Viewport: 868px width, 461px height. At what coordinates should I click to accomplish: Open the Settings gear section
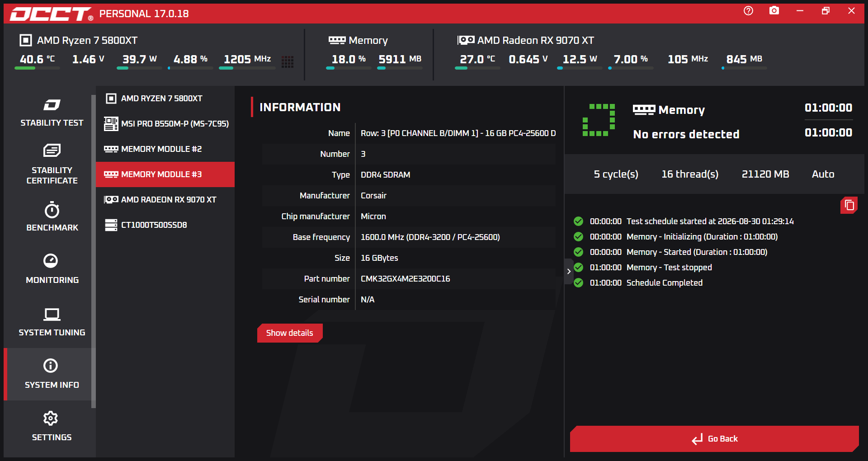click(52, 426)
